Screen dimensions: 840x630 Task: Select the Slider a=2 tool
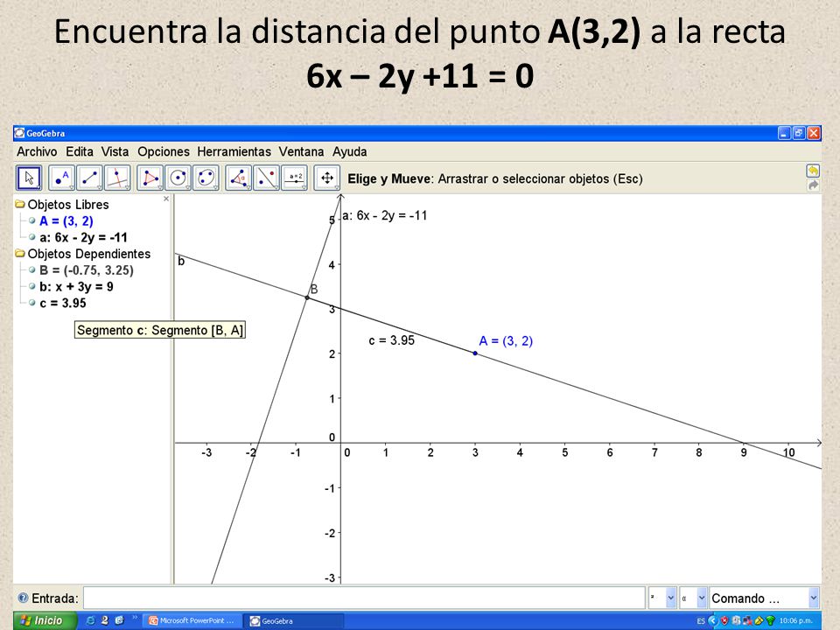(x=295, y=178)
